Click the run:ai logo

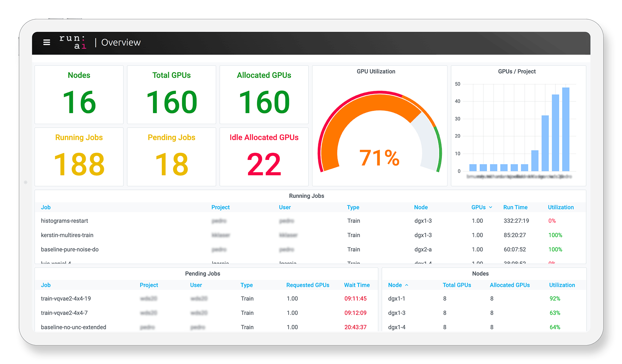[73, 42]
